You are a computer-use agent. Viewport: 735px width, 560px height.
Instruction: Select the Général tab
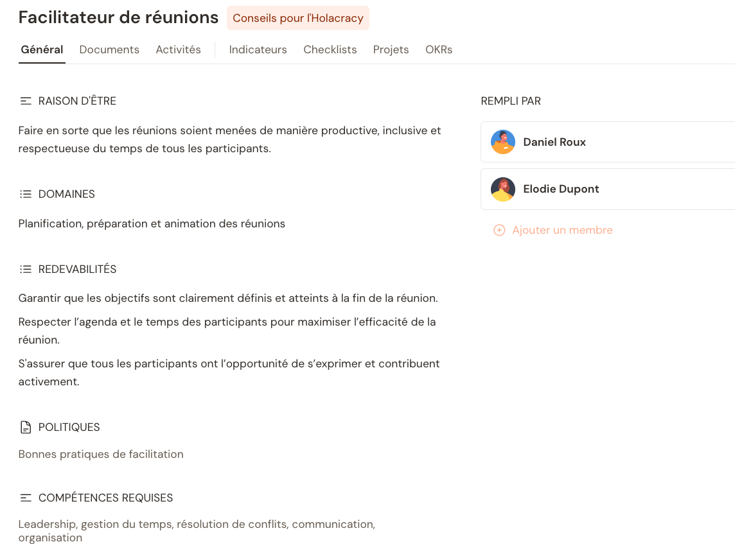(42, 49)
